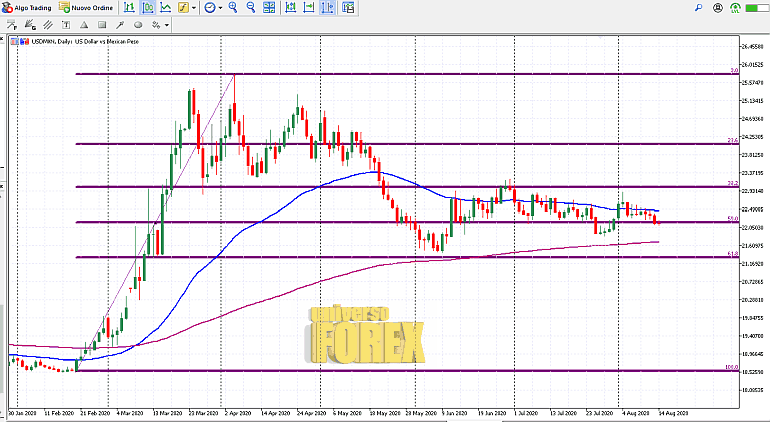
Task: Expand the timeframe clock dropdown
Action: tap(220, 7)
